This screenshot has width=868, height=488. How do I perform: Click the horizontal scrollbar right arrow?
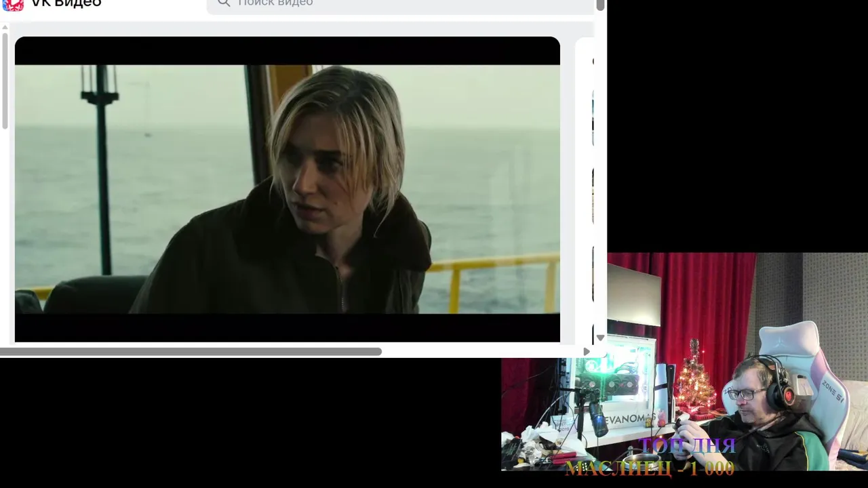(587, 352)
